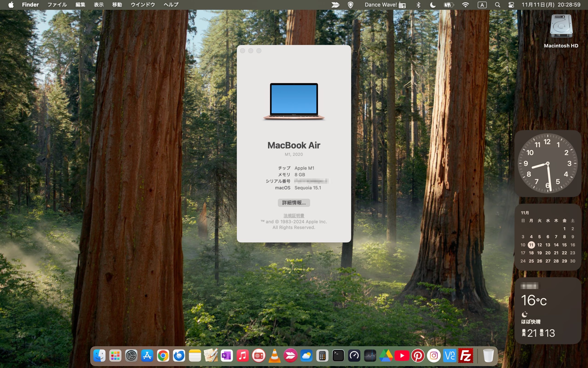Open the Music app in Dock

(x=243, y=356)
